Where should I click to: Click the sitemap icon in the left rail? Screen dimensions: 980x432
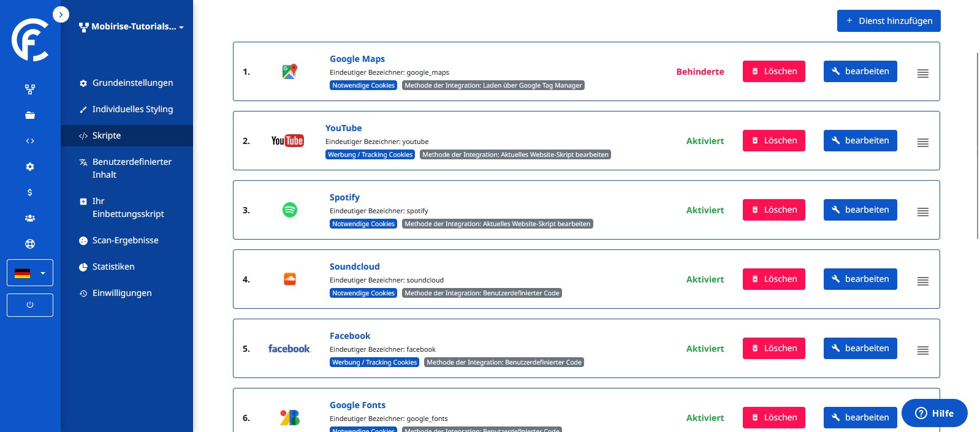(x=30, y=89)
